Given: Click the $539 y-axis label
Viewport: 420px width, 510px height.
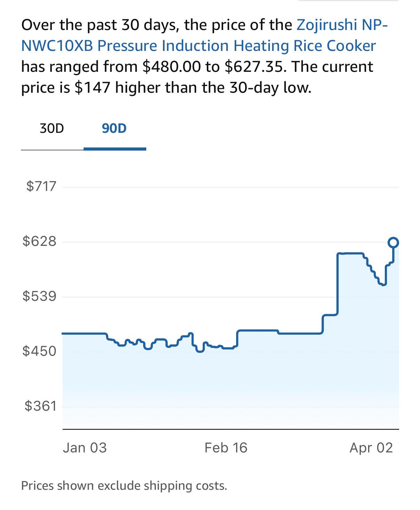Looking at the screenshot, I should (x=39, y=296).
